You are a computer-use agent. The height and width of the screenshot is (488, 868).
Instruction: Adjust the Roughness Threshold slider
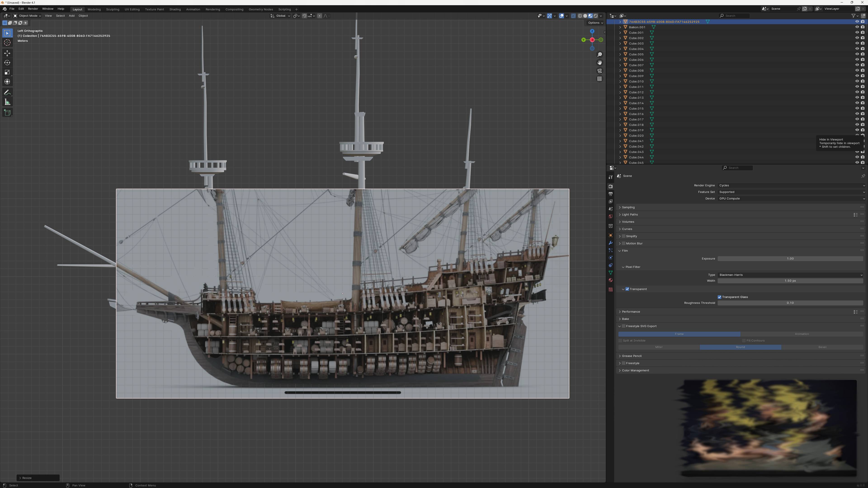point(790,303)
